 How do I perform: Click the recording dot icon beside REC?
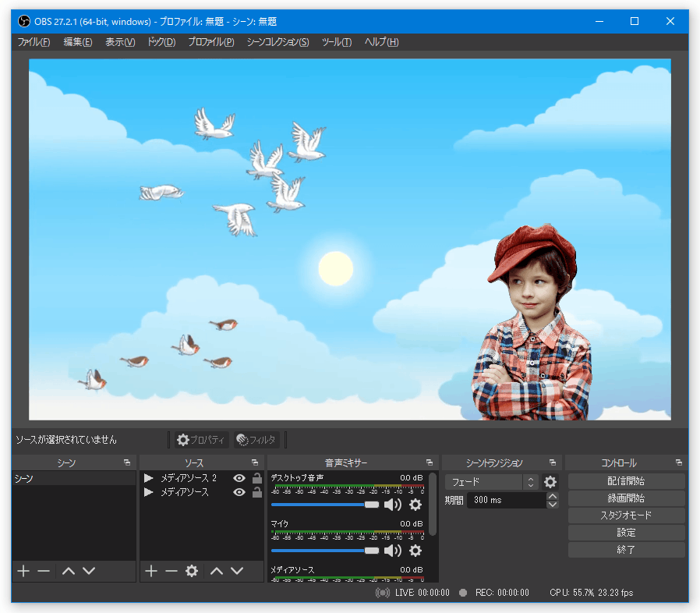tap(463, 593)
